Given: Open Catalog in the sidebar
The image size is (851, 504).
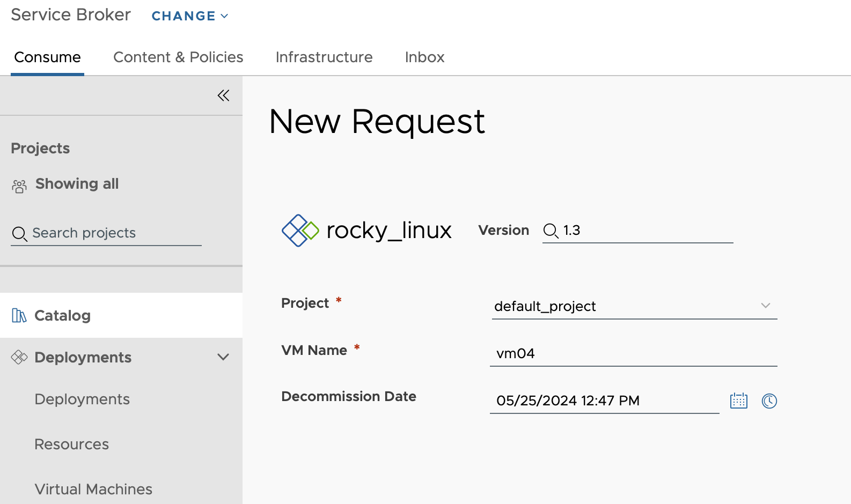Looking at the screenshot, I should click(121, 315).
